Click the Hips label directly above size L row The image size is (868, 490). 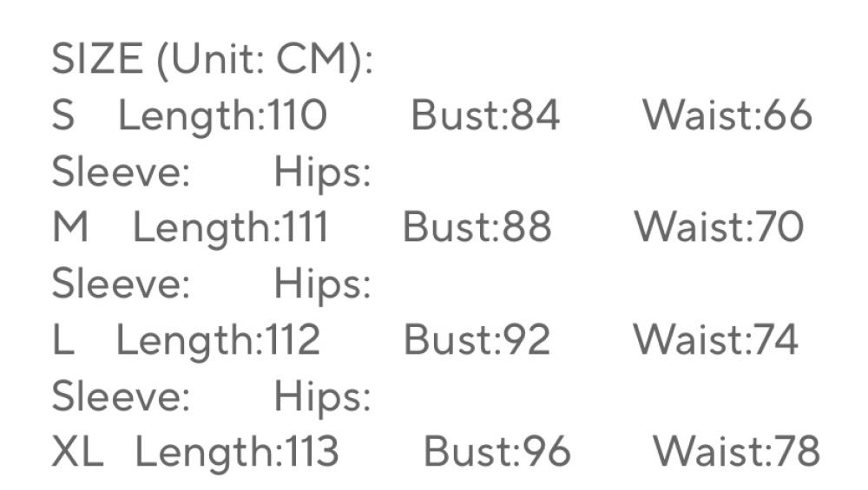coord(323,284)
